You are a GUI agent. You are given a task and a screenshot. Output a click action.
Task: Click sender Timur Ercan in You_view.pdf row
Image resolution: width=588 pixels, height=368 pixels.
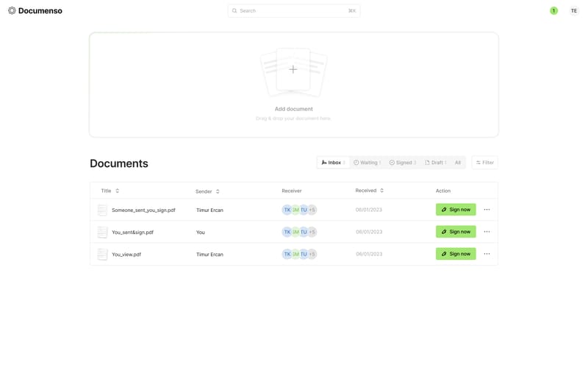coord(209,255)
